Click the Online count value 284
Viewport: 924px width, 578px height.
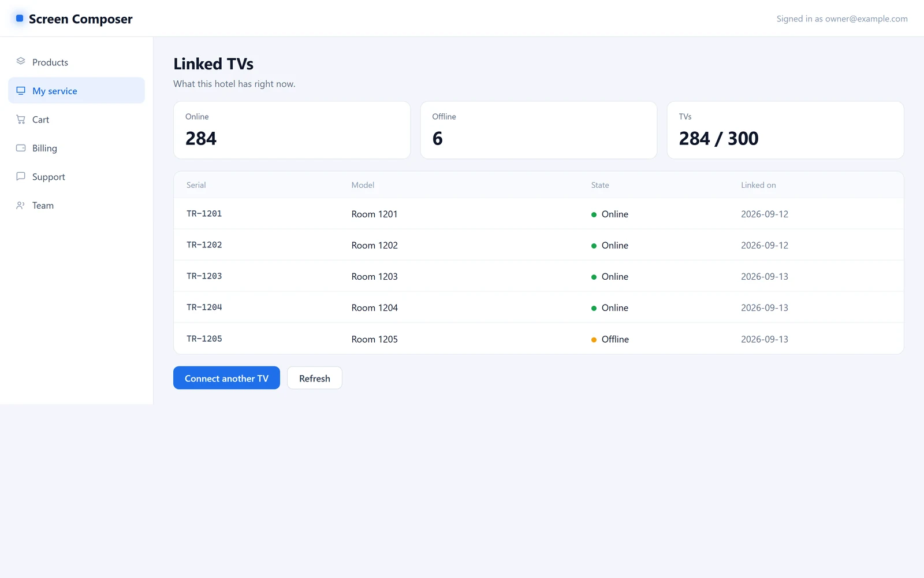click(x=201, y=139)
